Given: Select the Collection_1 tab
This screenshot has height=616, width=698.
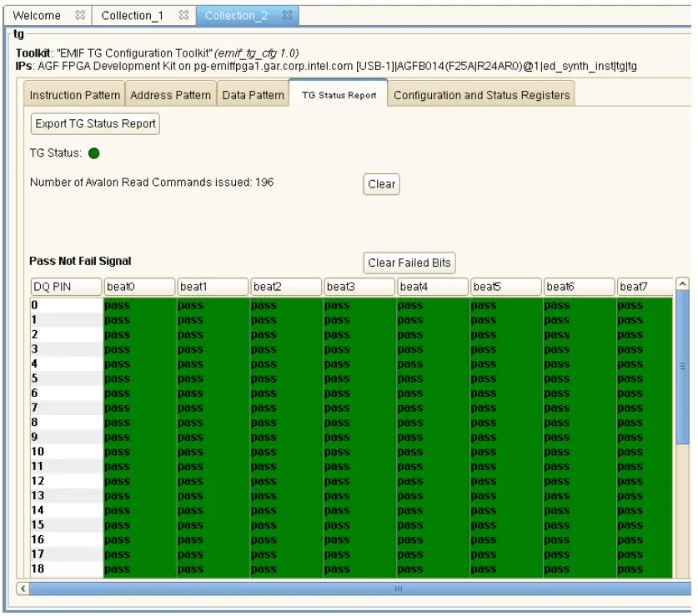Looking at the screenshot, I should tap(133, 14).
